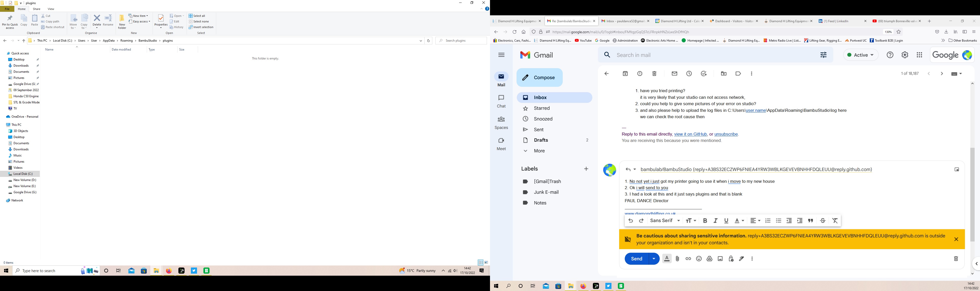Open the text color picker in toolbar
Image resolution: width=980 pixels, height=291 pixels.
click(739, 221)
